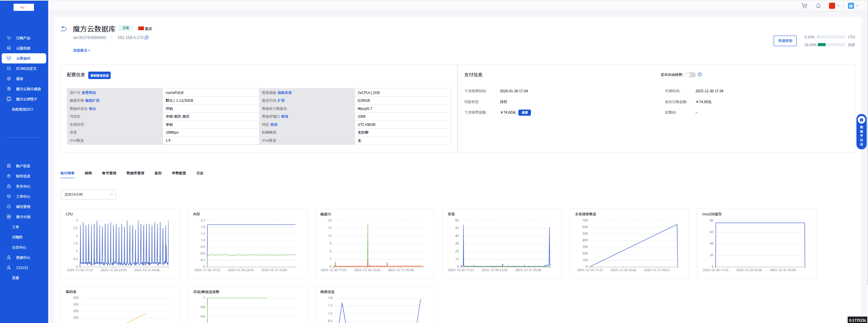The width and height of the screenshot is (868, 323).
Task: Click the 推介计划 grid icon
Action: (x=9, y=217)
